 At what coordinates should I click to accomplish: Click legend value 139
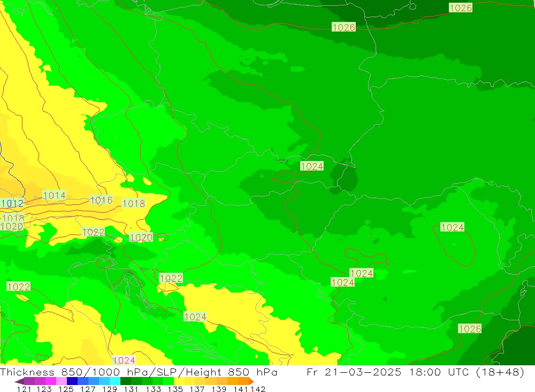[219, 389]
